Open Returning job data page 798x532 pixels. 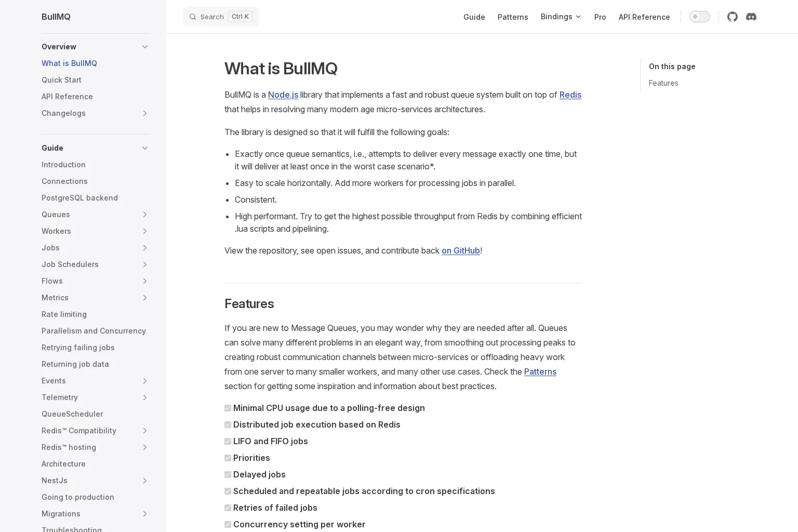75,364
